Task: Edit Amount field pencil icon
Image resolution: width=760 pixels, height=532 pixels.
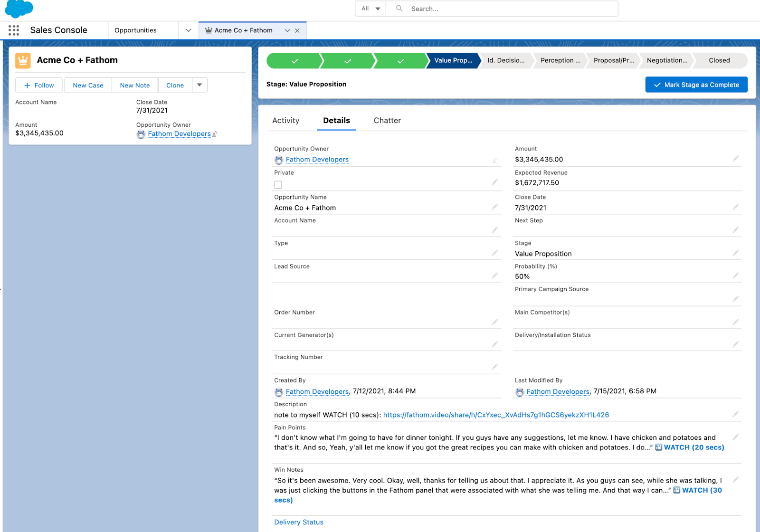Action: pyautogui.click(x=735, y=159)
